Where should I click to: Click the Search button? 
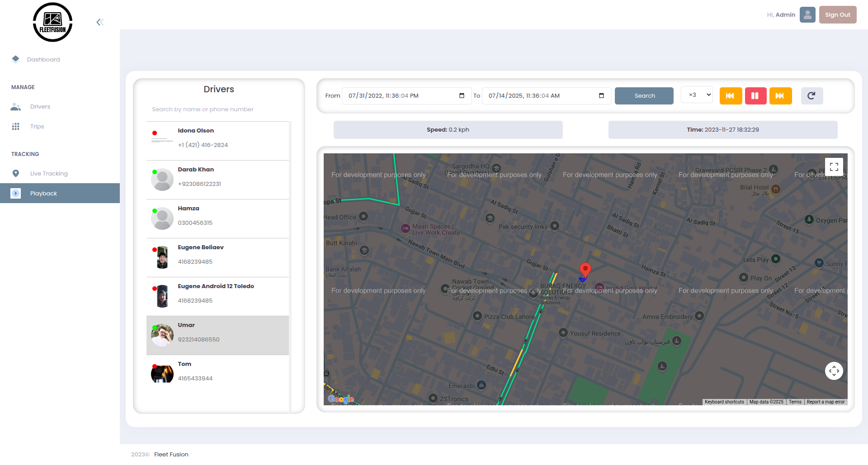pos(644,95)
